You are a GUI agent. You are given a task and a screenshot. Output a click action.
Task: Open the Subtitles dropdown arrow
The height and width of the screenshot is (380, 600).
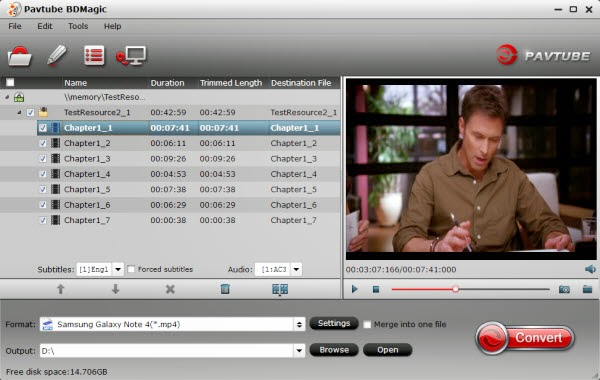click(118, 269)
